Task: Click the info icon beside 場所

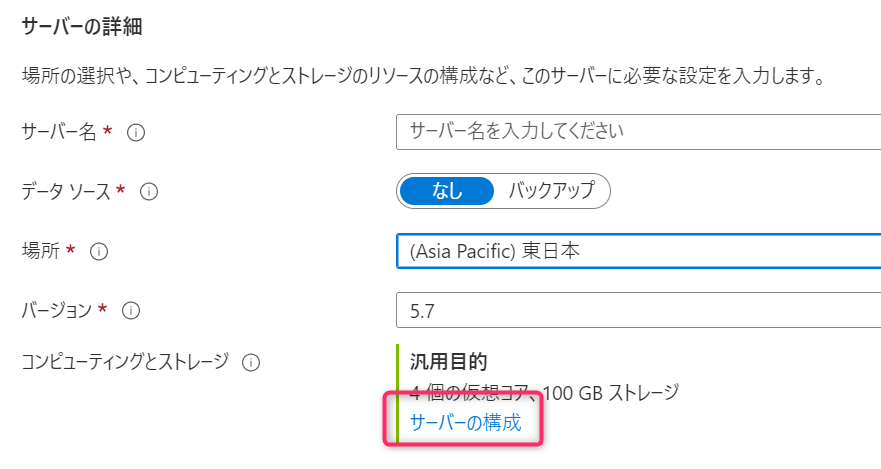Action: coord(99,252)
